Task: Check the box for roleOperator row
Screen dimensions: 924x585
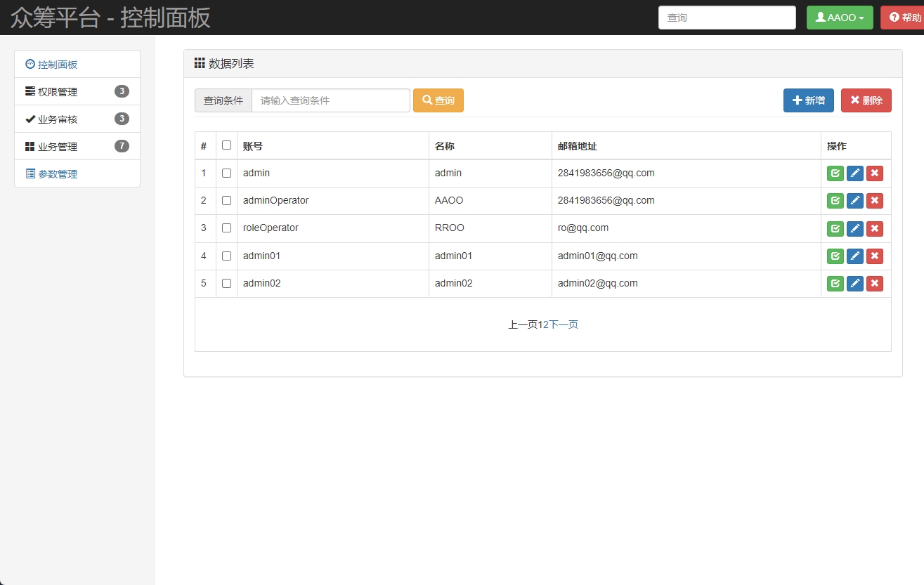Action: (x=226, y=228)
